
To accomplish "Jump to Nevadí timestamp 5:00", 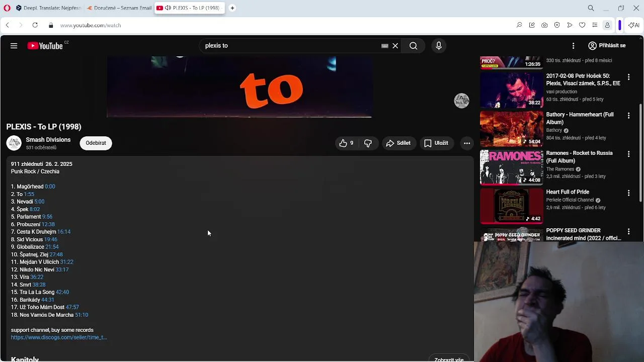I will point(39,202).
